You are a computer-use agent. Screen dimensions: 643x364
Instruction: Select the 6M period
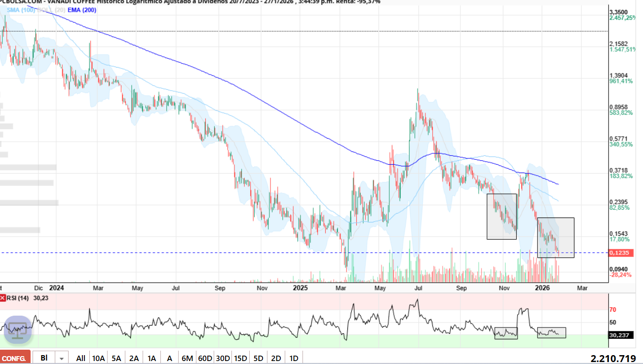tap(187, 358)
